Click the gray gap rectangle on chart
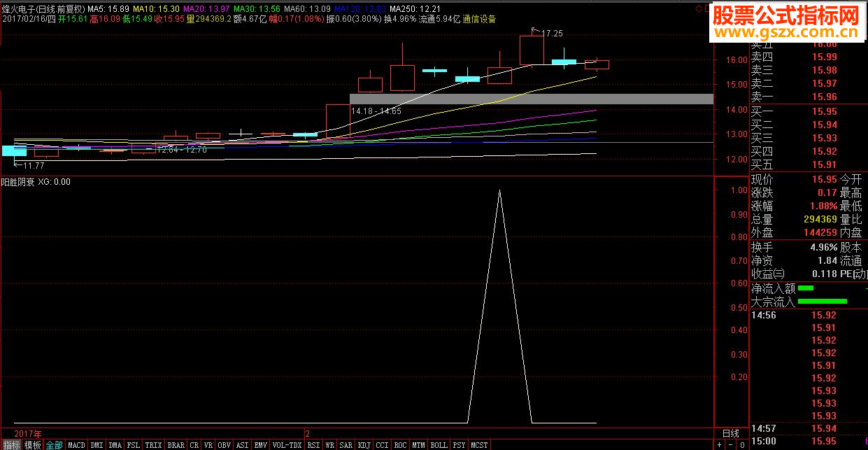The width and height of the screenshot is (868, 450). pos(532,99)
